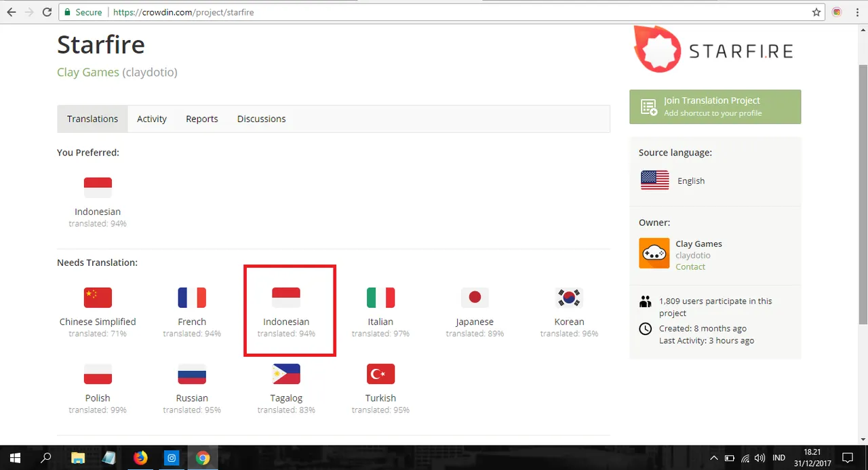Click '1,809 users participate in this project'
This screenshot has height=470, width=868.
coord(715,307)
